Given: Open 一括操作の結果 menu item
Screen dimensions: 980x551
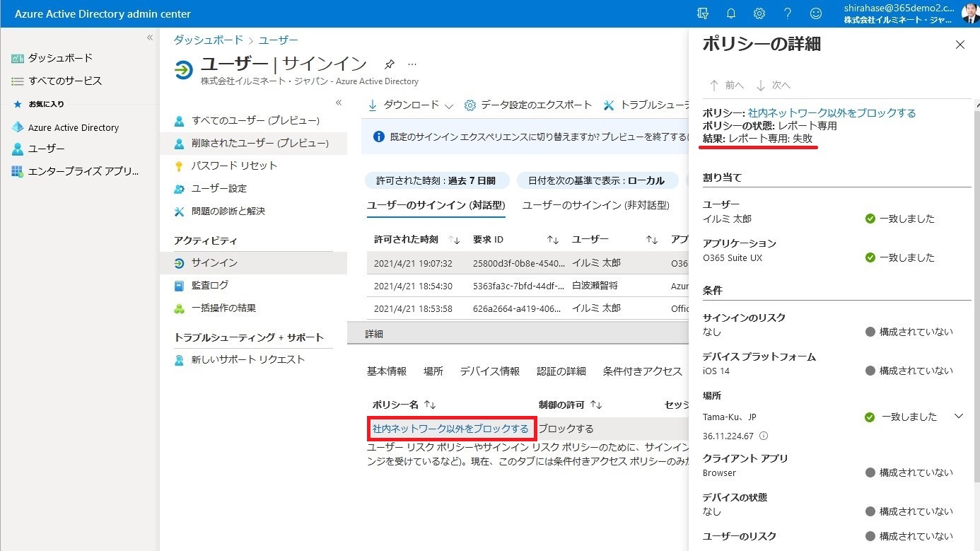Looking at the screenshot, I should [223, 308].
